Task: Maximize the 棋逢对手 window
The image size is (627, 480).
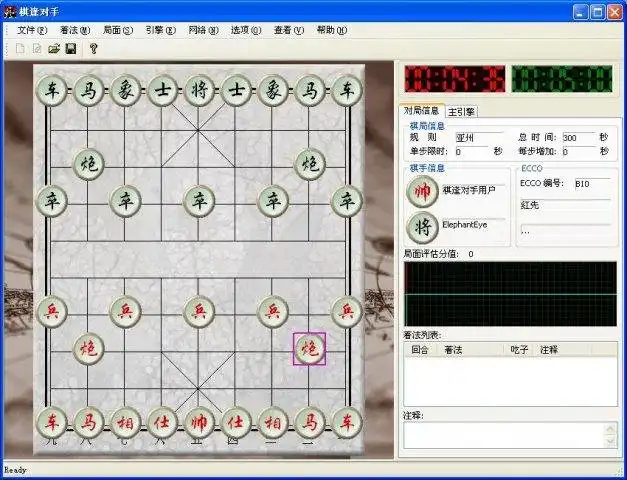Action: [x=597, y=12]
